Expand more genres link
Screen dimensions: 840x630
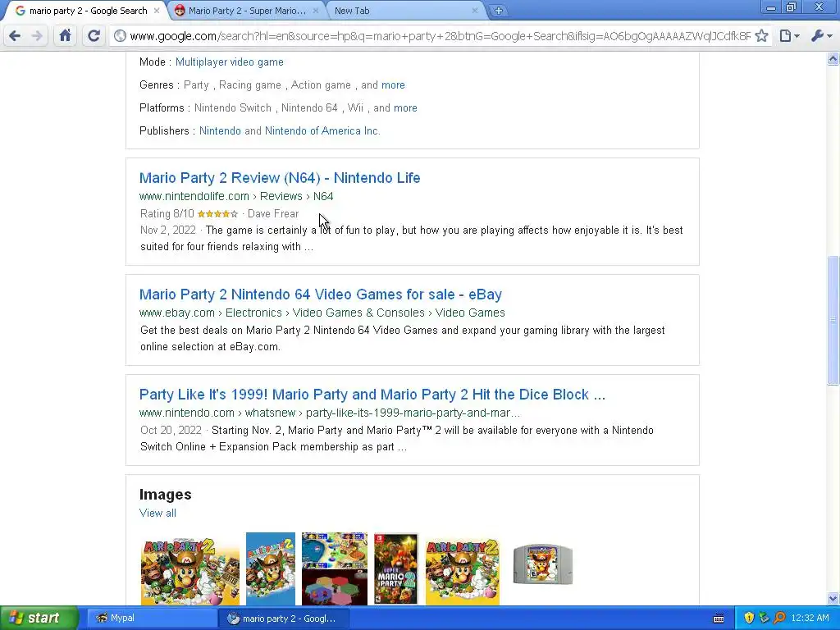point(393,85)
